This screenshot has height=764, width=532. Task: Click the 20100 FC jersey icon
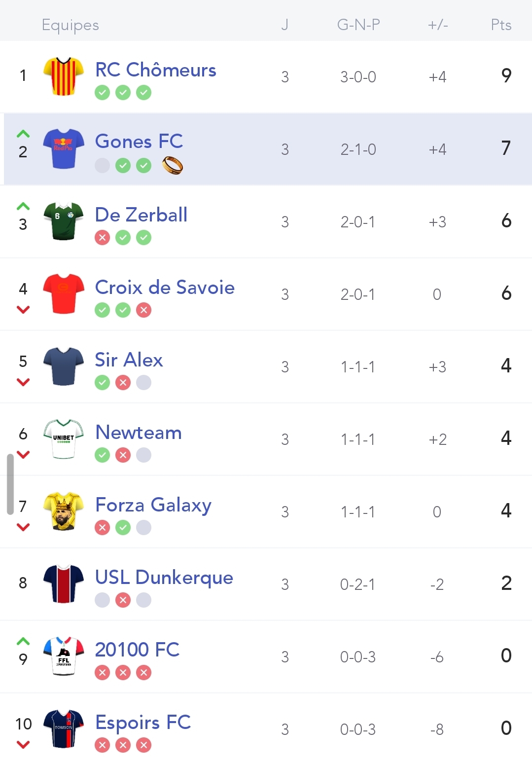pyautogui.click(x=63, y=656)
